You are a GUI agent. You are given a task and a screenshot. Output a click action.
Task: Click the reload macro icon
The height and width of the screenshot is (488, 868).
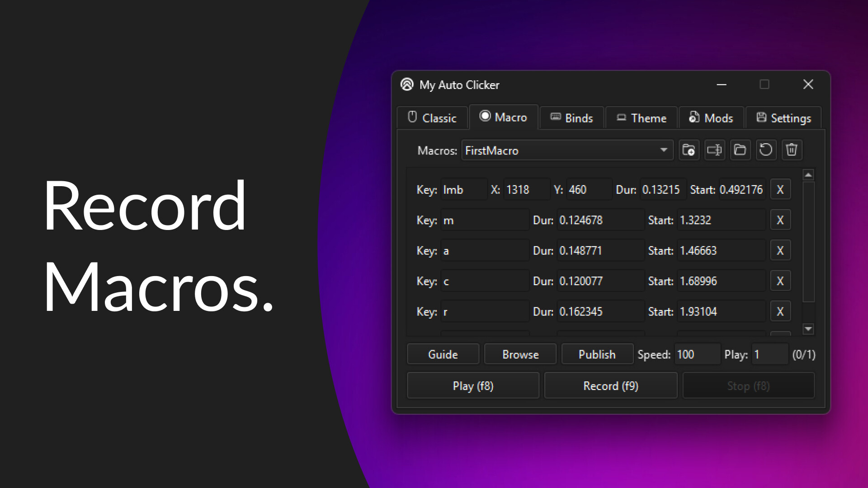[766, 150]
